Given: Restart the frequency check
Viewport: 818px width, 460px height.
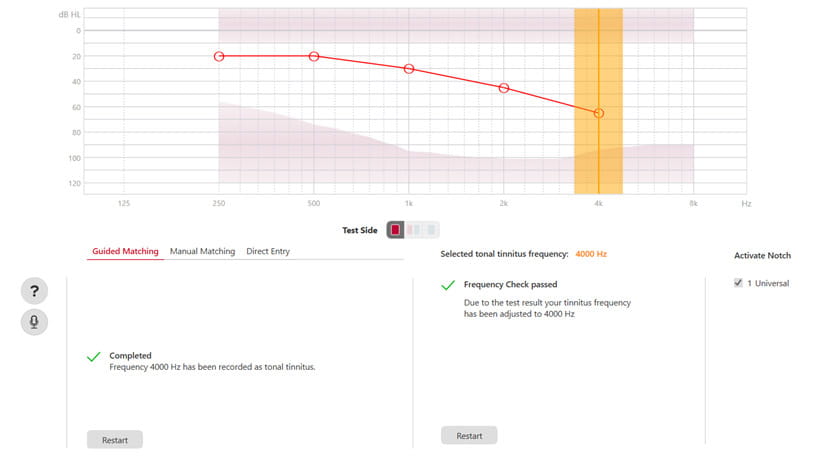Looking at the screenshot, I should click(469, 436).
